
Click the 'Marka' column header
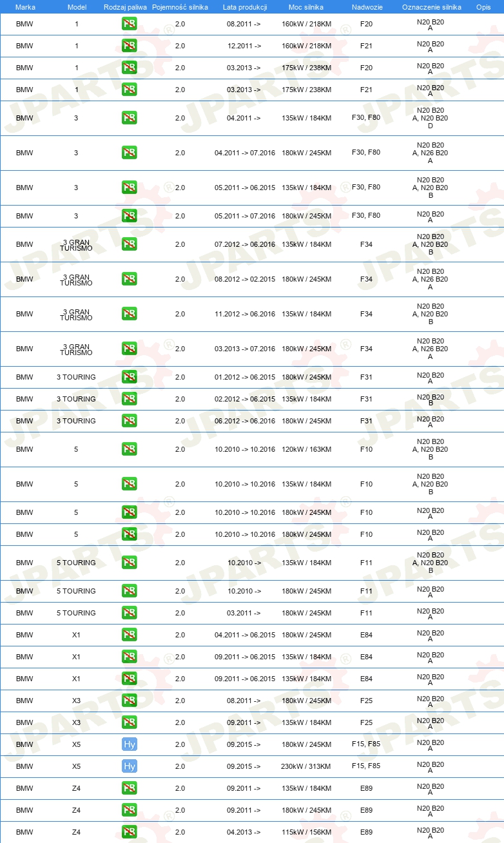point(25,7)
